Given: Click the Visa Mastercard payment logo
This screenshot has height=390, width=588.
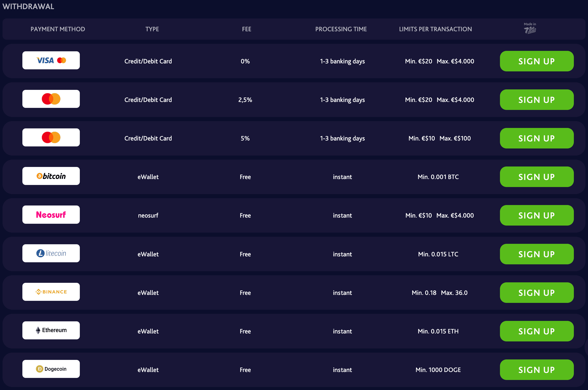Looking at the screenshot, I should point(51,60).
